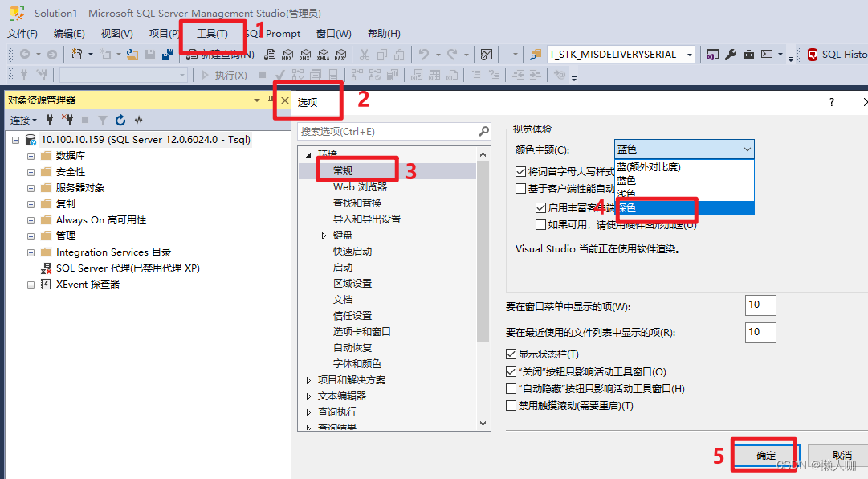Open the 窗口(W) menu
The height and width of the screenshot is (479, 868).
(334, 33)
